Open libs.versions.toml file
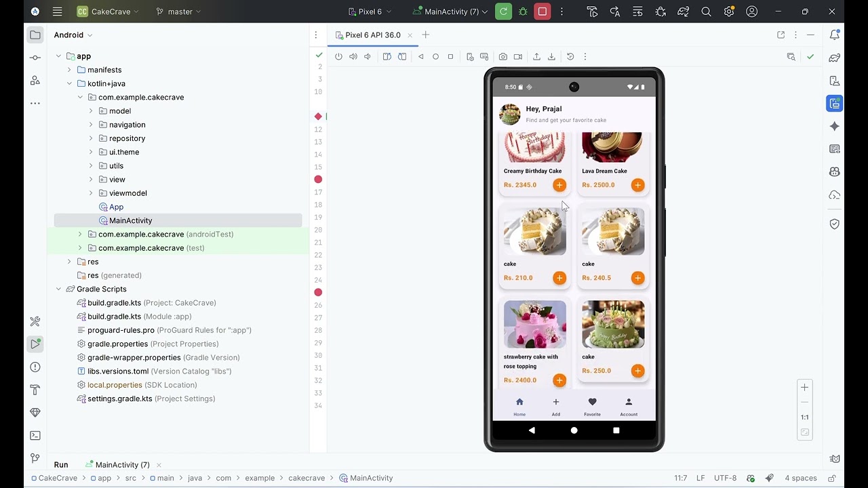The width and height of the screenshot is (868, 488). tap(118, 371)
